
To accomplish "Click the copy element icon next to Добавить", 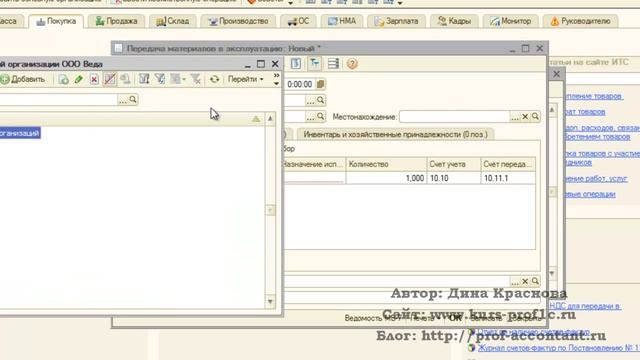I will tap(63, 79).
